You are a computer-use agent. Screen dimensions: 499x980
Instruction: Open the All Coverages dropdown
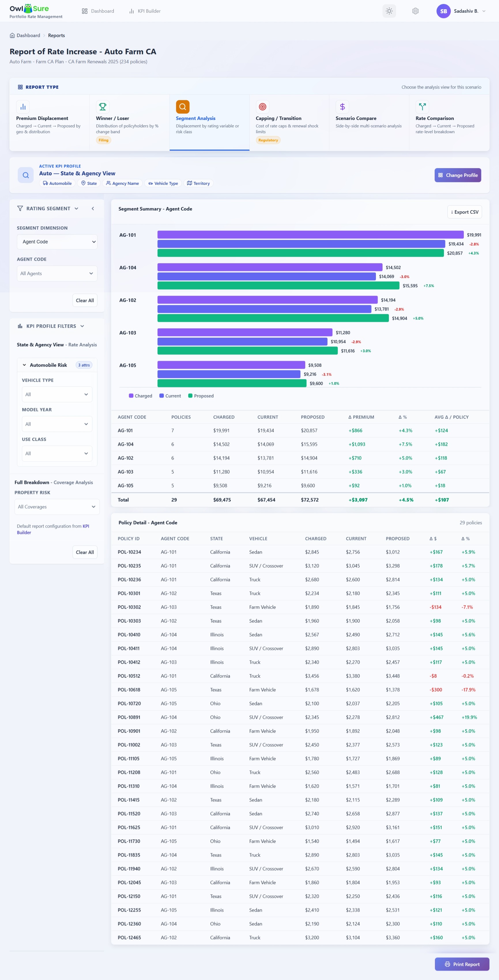pos(57,507)
